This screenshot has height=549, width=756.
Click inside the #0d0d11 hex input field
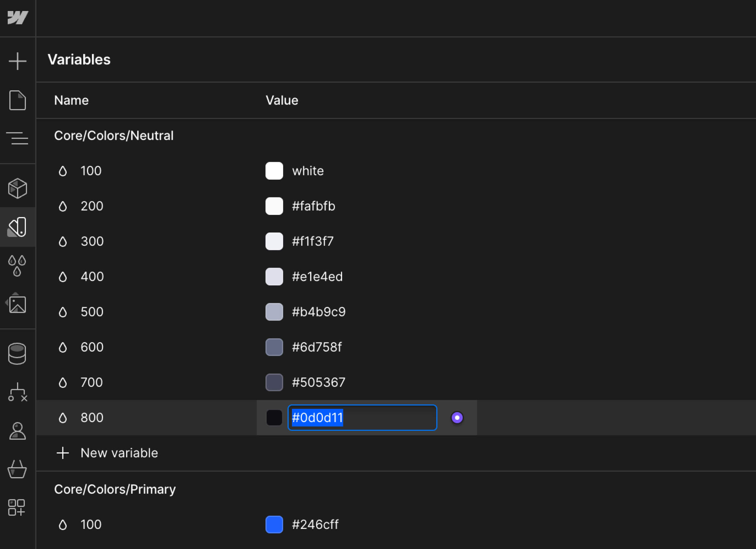(x=362, y=417)
